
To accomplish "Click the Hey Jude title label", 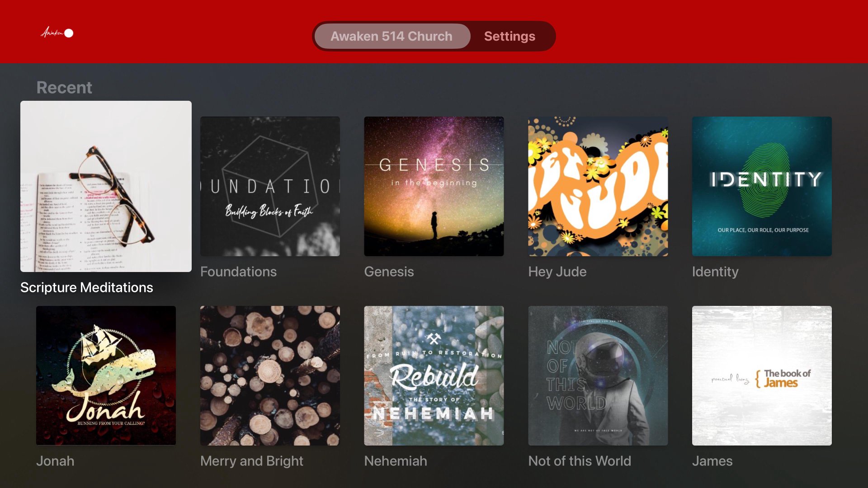I will [557, 272].
